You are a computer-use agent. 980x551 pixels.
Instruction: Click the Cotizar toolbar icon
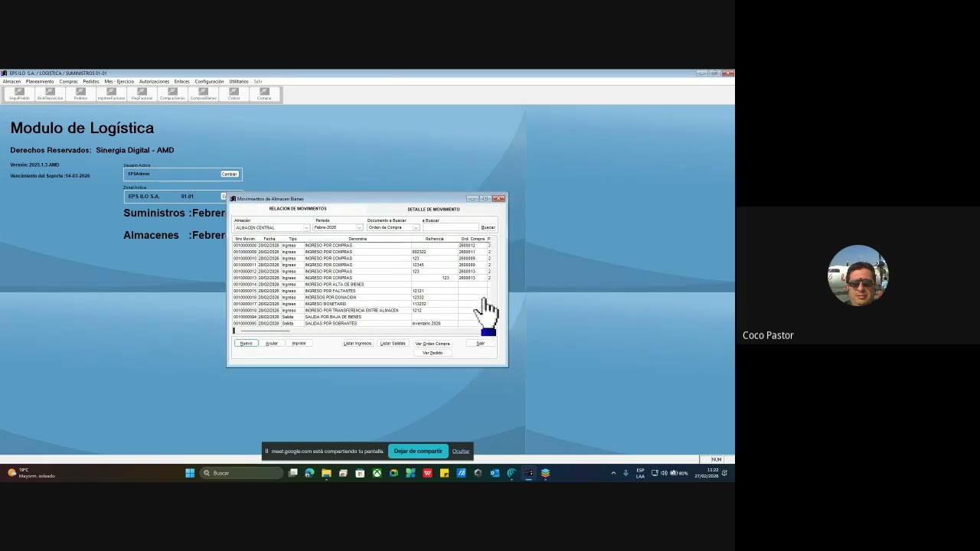pos(234,94)
